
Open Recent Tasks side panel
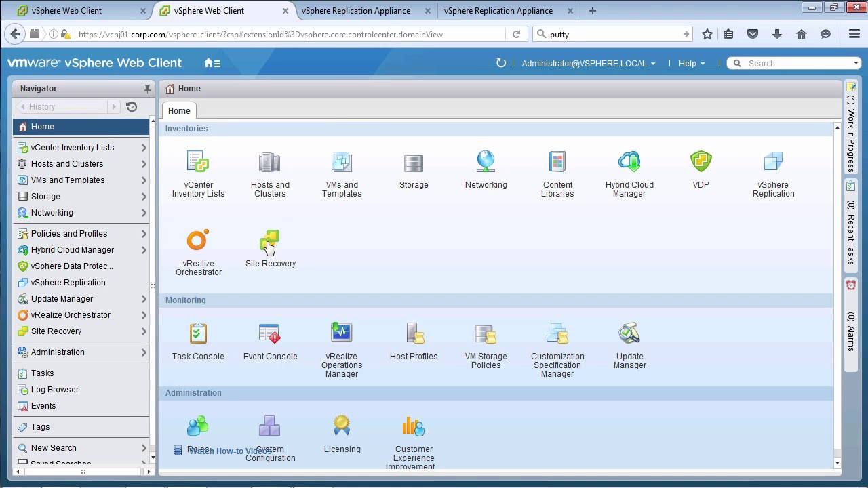(x=851, y=227)
